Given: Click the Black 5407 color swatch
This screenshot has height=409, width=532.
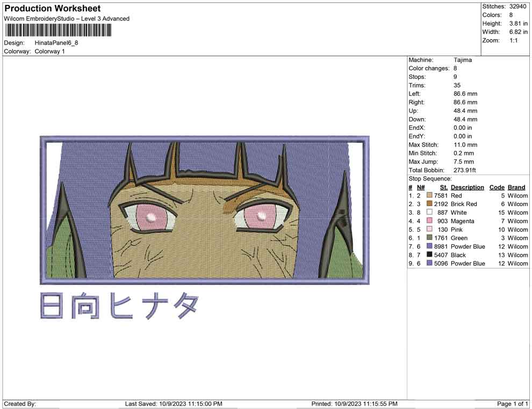Looking at the screenshot, I should [x=429, y=255].
